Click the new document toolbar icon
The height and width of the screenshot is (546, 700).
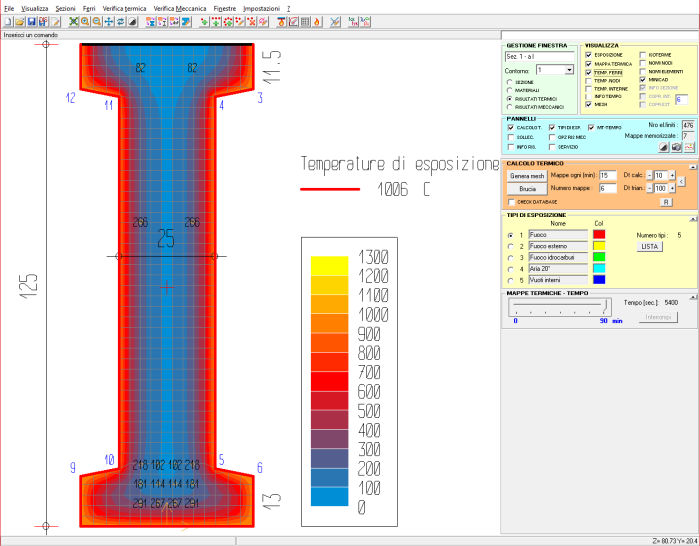(x=8, y=21)
